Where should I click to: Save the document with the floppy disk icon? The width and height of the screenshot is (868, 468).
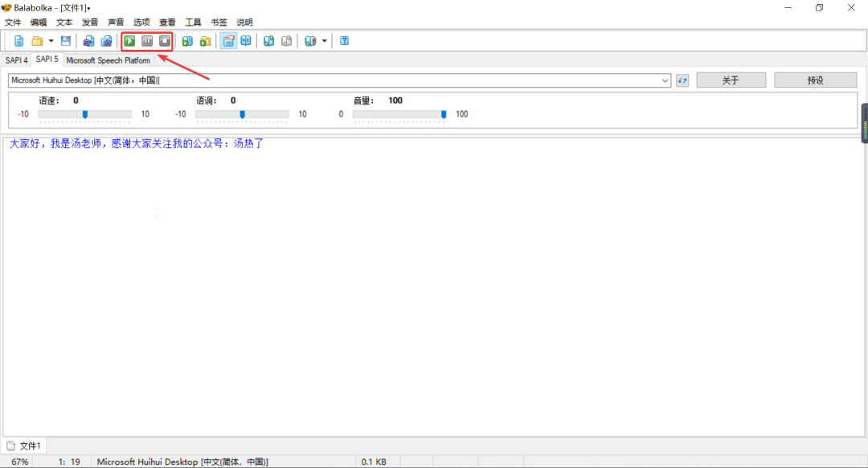coord(65,41)
